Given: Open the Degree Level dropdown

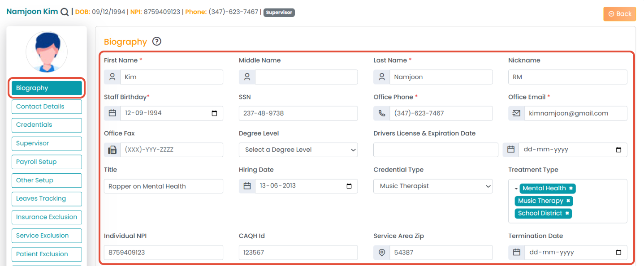Looking at the screenshot, I should (x=298, y=150).
